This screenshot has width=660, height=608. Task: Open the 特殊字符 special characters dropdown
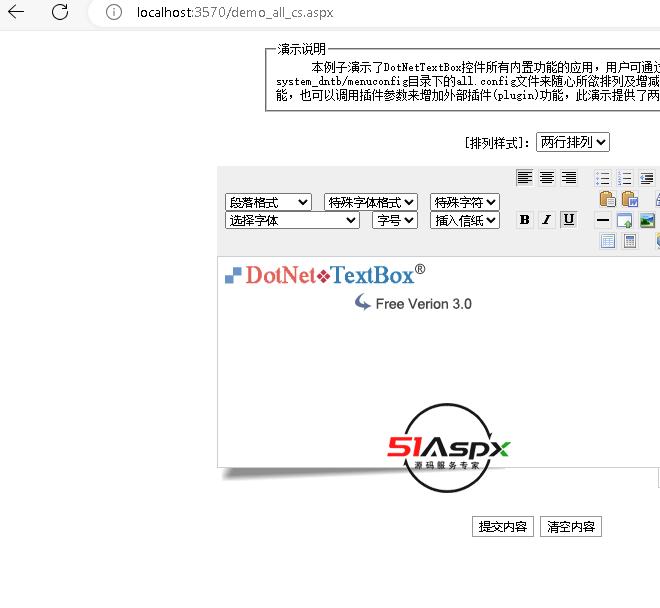tap(465, 202)
